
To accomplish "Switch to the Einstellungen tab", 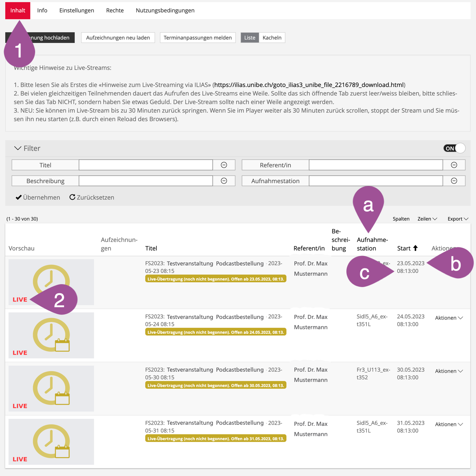I will (x=77, y=11).
